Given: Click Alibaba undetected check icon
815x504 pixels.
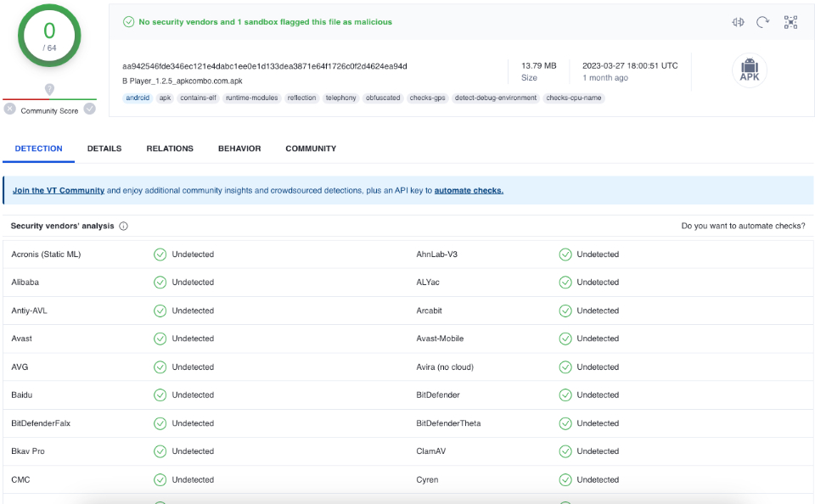Looking at the screenshot, I should point(160,283).
